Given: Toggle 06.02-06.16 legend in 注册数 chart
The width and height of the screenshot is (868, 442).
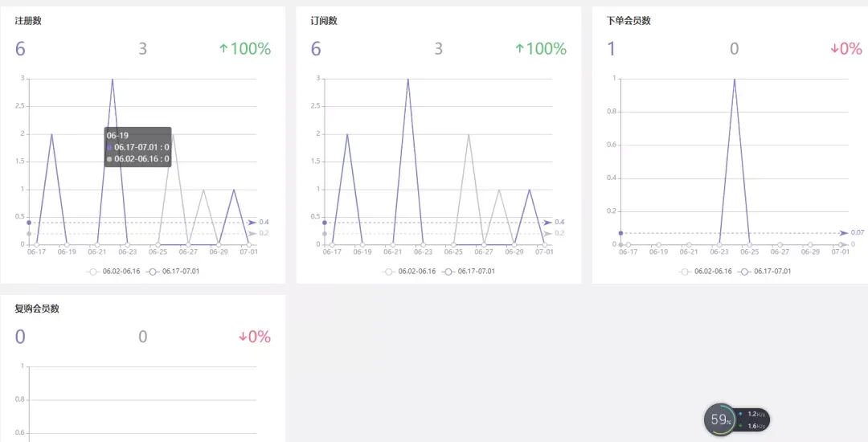Looking at the screenshot, I should coord(113,272).
